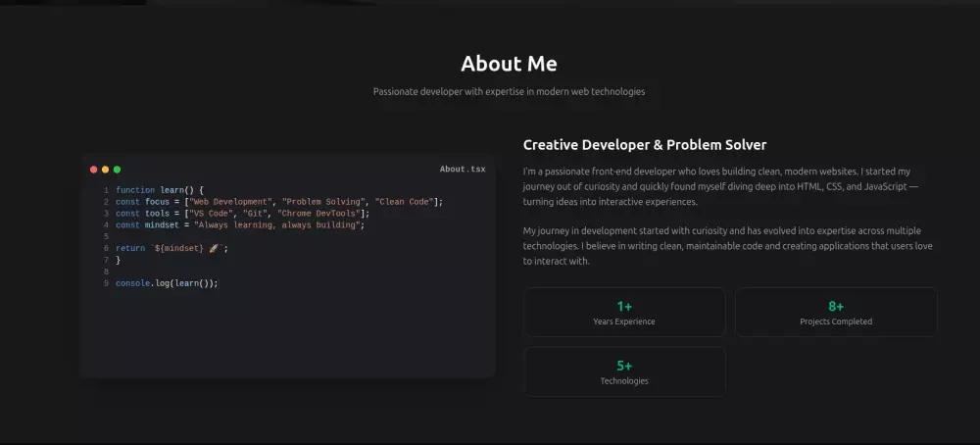Open the Technologies stat card
This screenshot has width=980, height=445.
(624, 371)
